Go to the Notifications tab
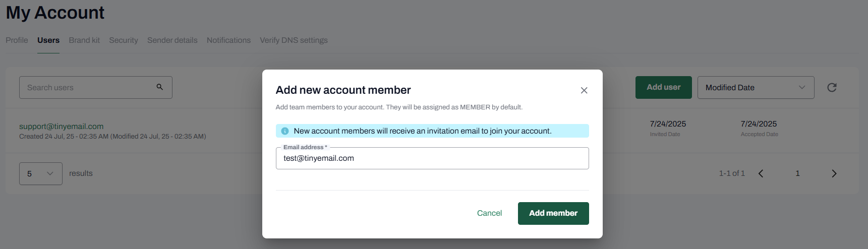This screenshot has width=868, height=249. 228,40
